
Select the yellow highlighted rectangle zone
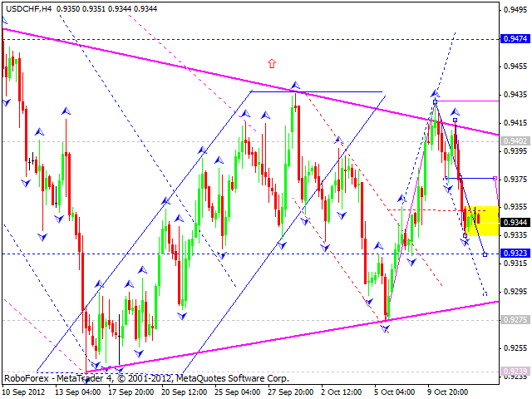(x=482, y=221)
